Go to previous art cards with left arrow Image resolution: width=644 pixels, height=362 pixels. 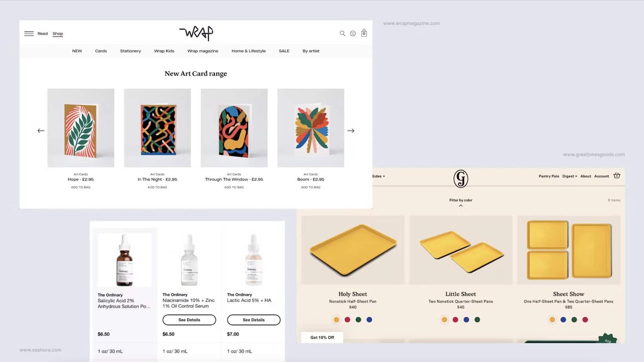pos(41,131)
